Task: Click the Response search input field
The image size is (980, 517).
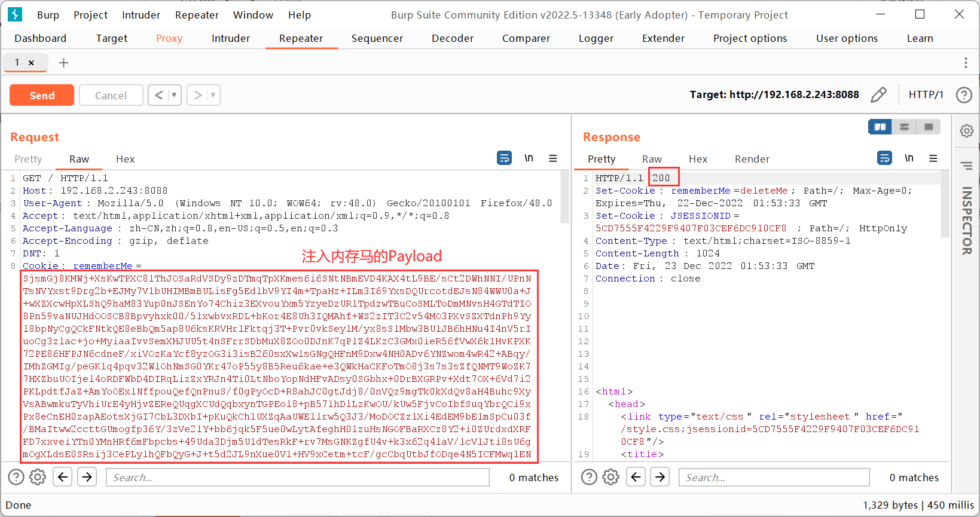Action: click(x=774, y=477)
